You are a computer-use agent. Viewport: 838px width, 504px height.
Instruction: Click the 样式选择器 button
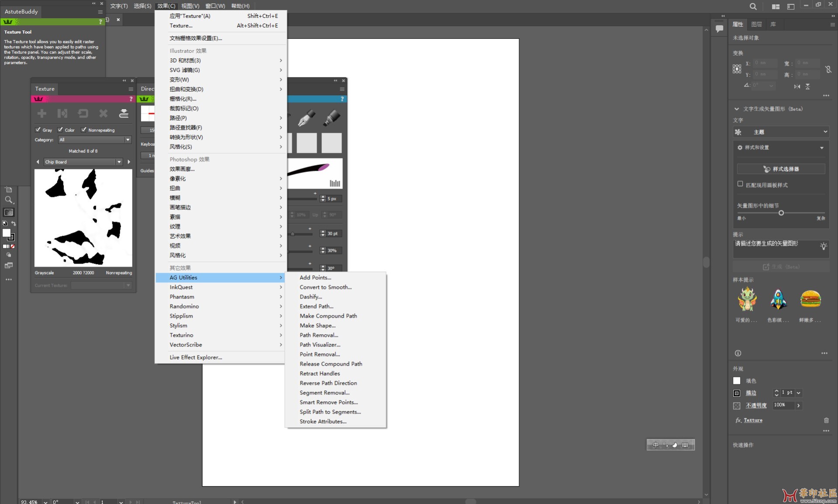781,169
